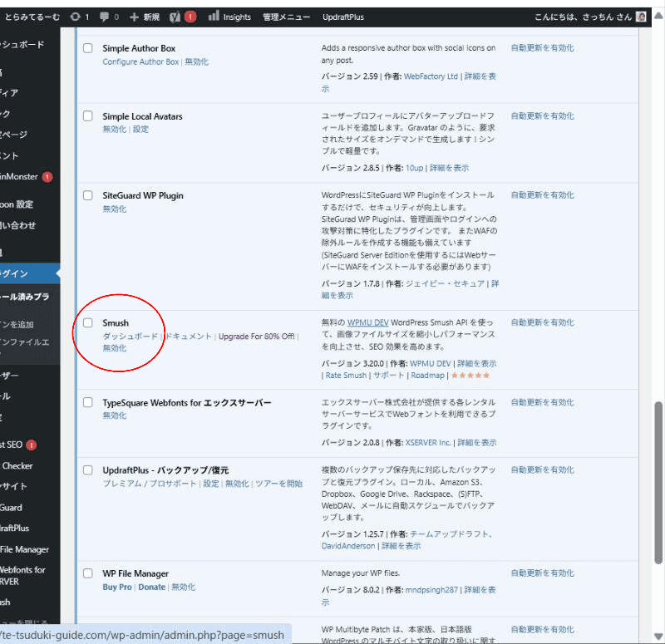Open the Smush ダッシュボード link
665x644 pixels.
pyautogui.click(x=130, y=337)
